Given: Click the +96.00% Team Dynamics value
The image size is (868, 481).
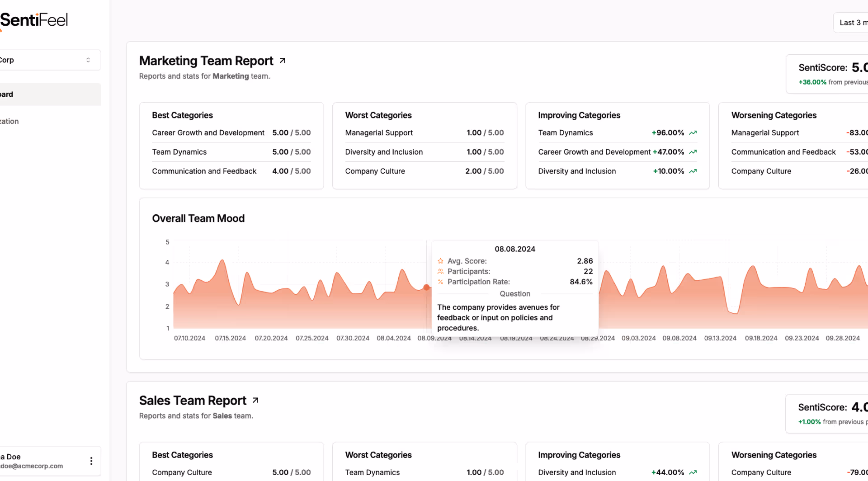Looking at the screenshot, I should (x=668, y=133).
